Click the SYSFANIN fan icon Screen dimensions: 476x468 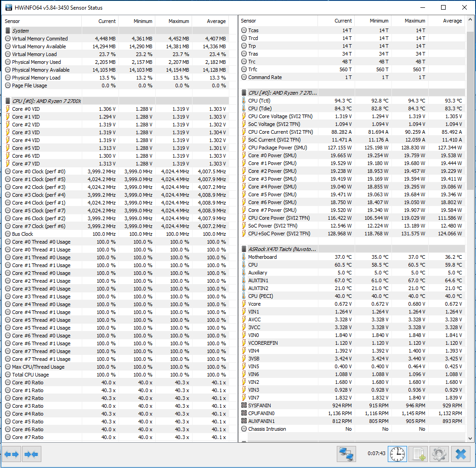(x=244, y=405)
